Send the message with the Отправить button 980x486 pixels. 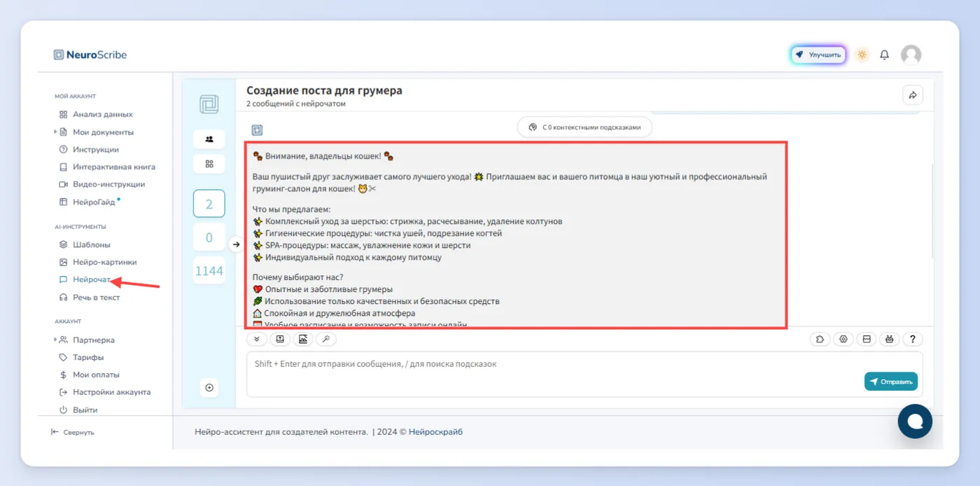click(891, 382)
